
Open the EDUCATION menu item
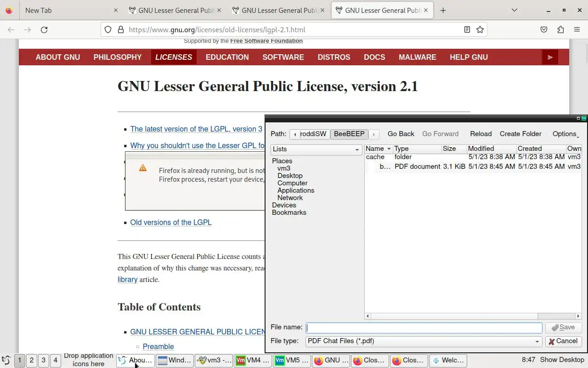click(227, 57)
